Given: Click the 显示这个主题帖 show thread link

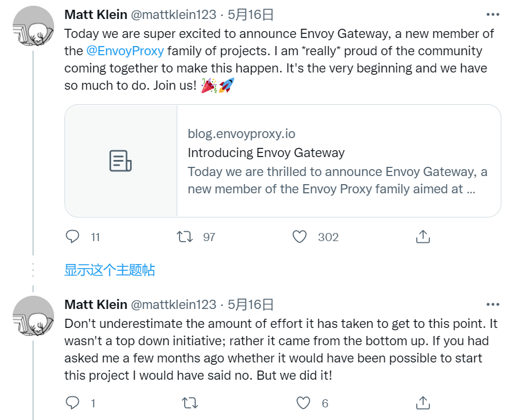Looking at the screenshot, I should pos(109,270).
